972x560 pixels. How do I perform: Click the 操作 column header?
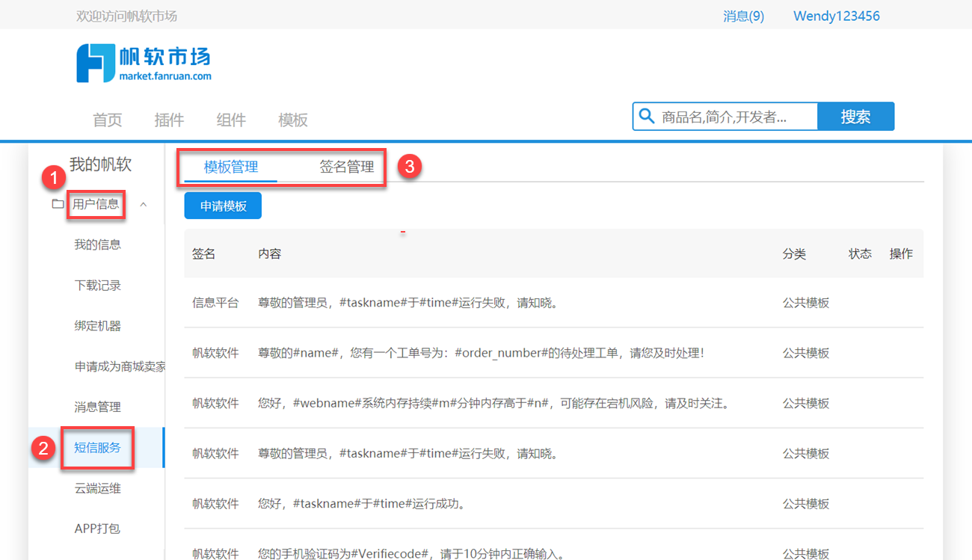coord(901,253)
